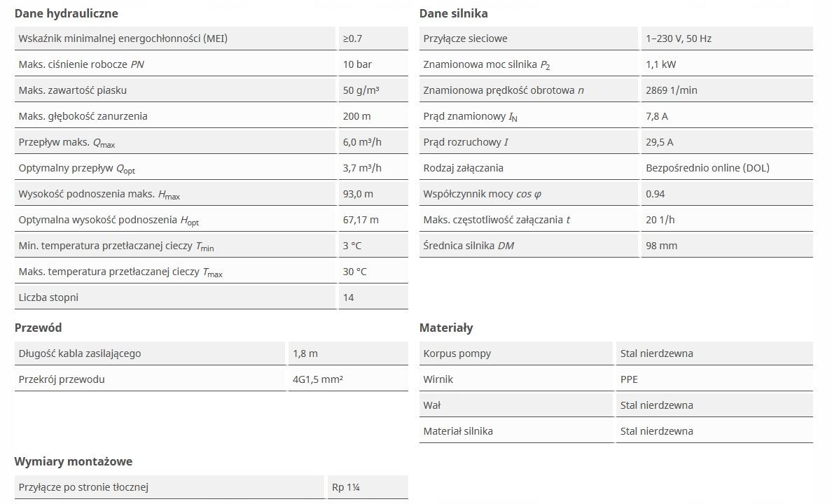Click the "Długość kabla zasilającego" label
The height and width of the screenshot is (504, 832).
coord(80,353)
